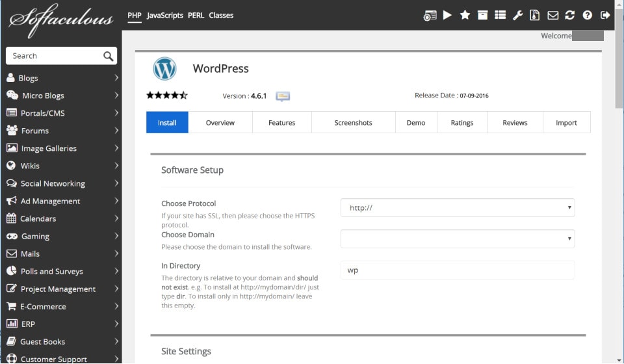Expand the ERP category chevron
Image resolution: width=624 pixels, height=364 pixels.
point(116,324)
